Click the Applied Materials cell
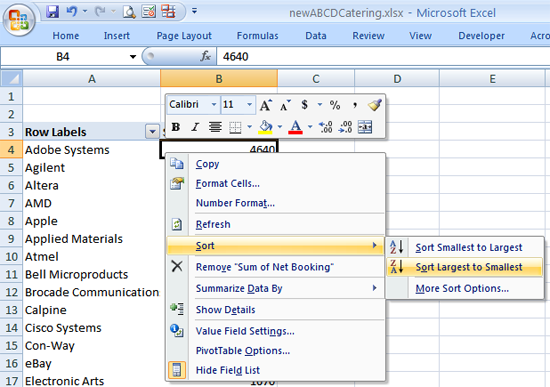Image resolution: width=550 pixels, height=387 pixels. point(92,239)
